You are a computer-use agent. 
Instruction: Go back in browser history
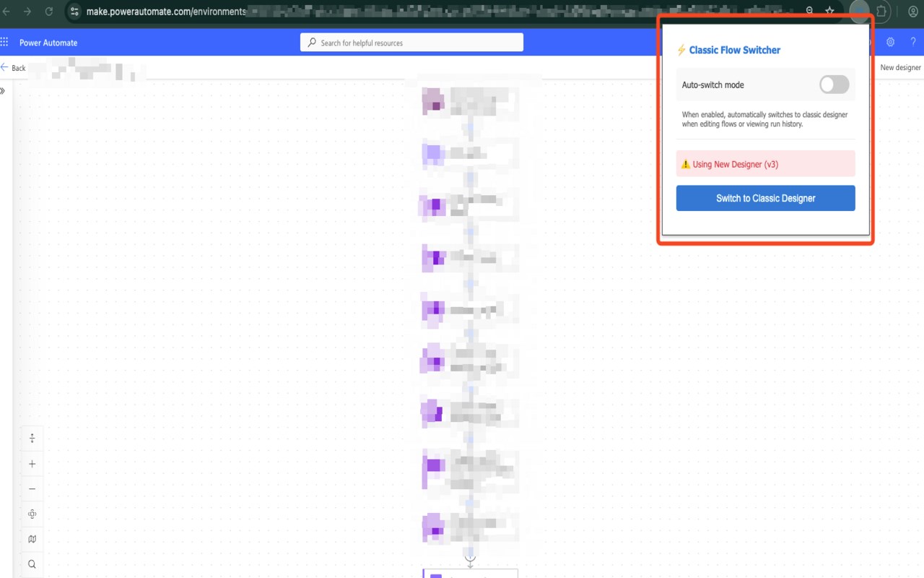[x=6, y=12]
